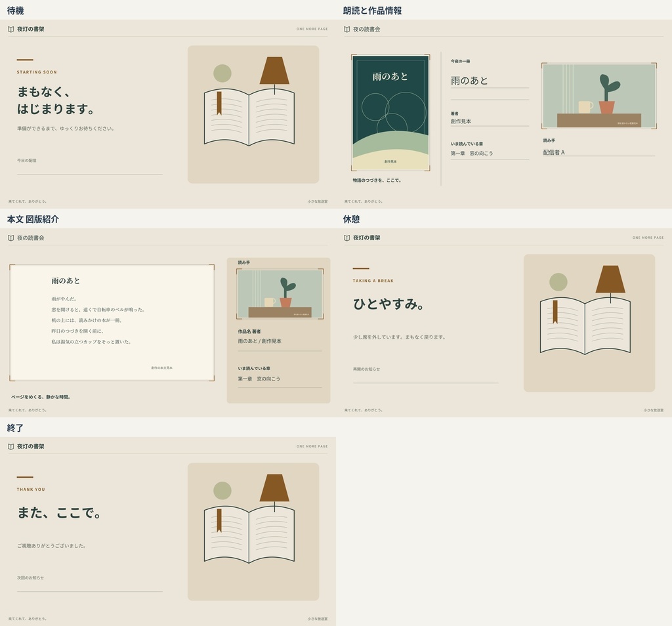Click the 終了 section title
Screen dimensions: 672x626
[16, 428]
